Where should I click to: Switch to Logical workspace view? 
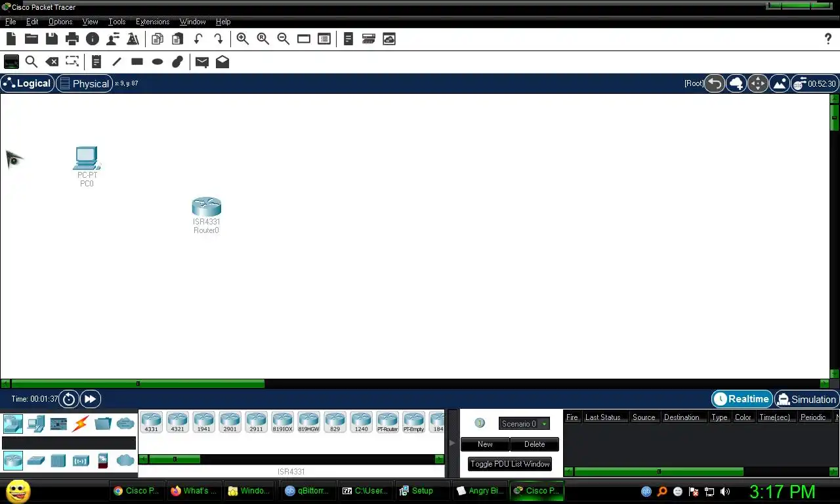[28, 83]
